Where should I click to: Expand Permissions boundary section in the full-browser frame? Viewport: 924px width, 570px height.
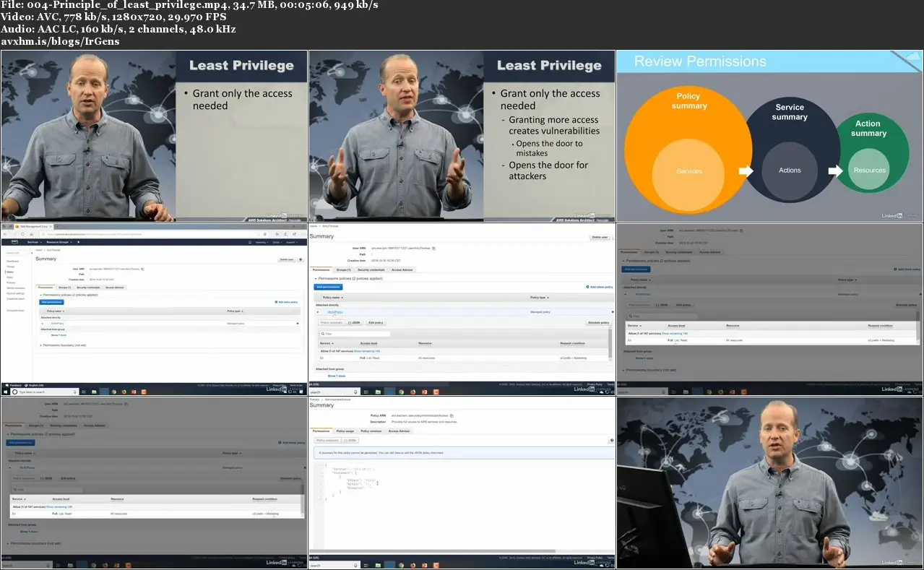click(x=40, y=345)
